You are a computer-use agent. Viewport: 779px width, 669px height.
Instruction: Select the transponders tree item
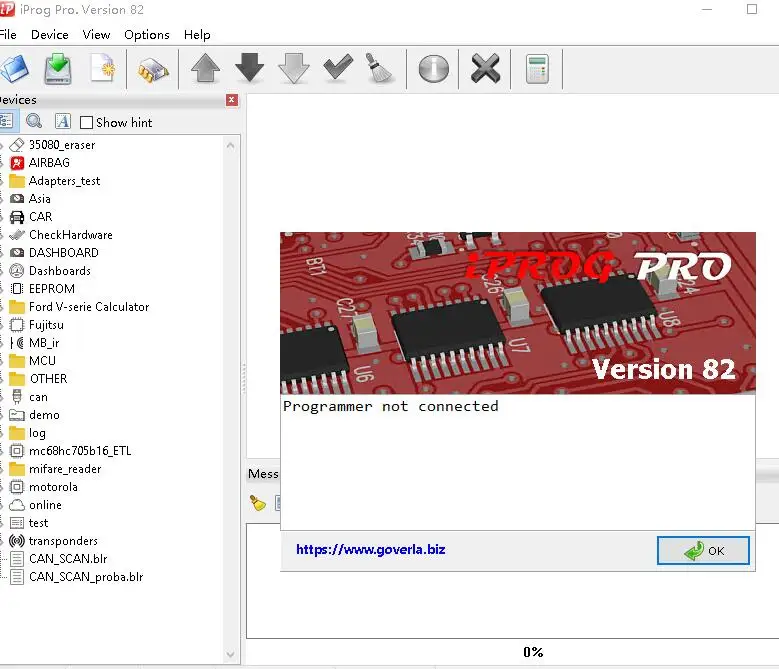pos(63,541)
